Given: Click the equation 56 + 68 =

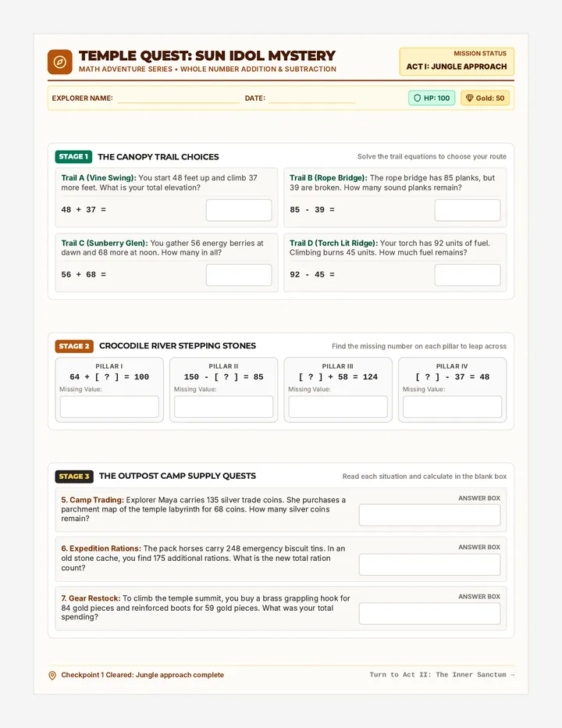Looking at the screenshot, I should (x=84, y=275).
